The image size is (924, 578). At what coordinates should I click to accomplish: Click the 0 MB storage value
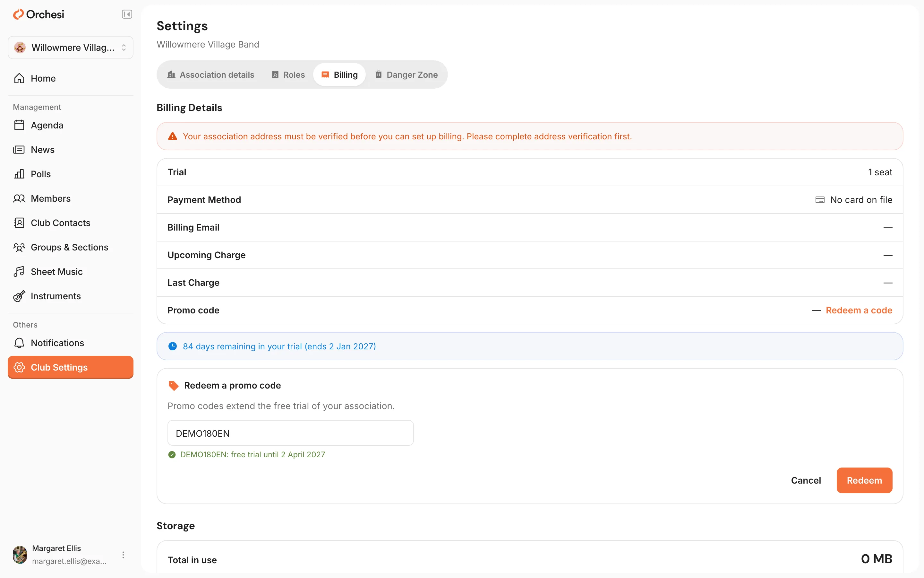pyautogui.click(x=876, y=559)
